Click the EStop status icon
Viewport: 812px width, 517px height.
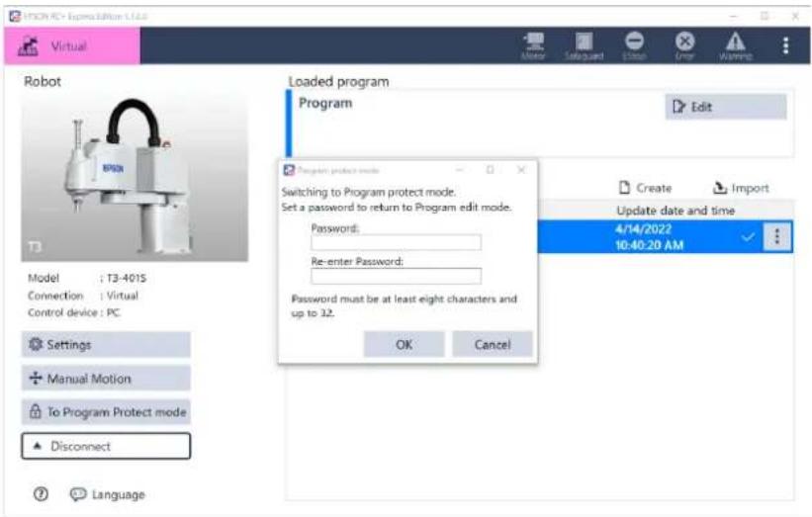(634, 46)
